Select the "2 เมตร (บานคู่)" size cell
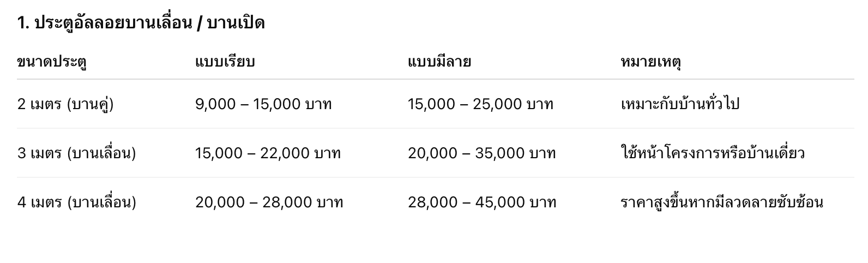Image resolution: width=868 pixels, height=263 pixels. pyautogui.click(x=65, y=104)
